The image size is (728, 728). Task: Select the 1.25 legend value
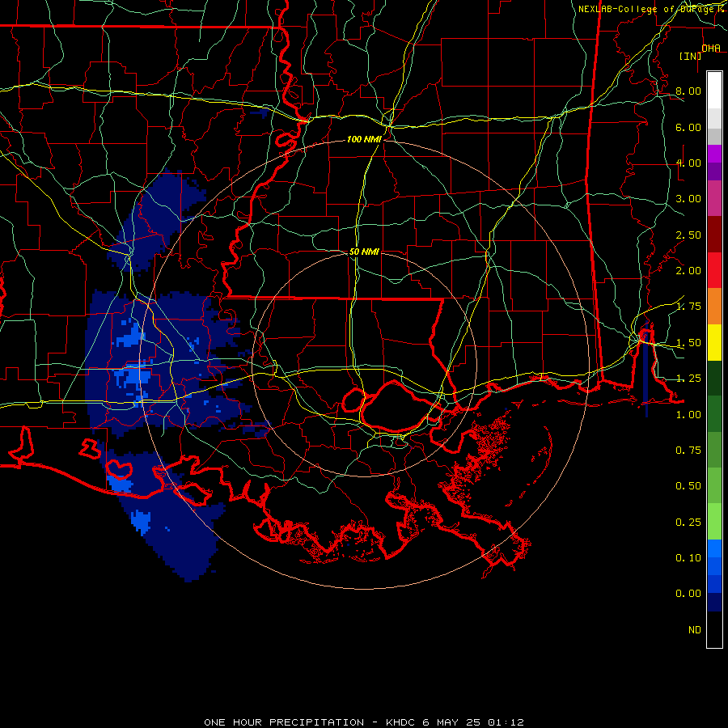pos(688,379)
